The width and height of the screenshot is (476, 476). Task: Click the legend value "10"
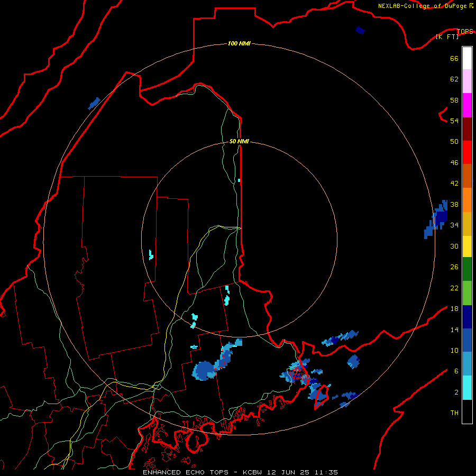tap(454, 350)
